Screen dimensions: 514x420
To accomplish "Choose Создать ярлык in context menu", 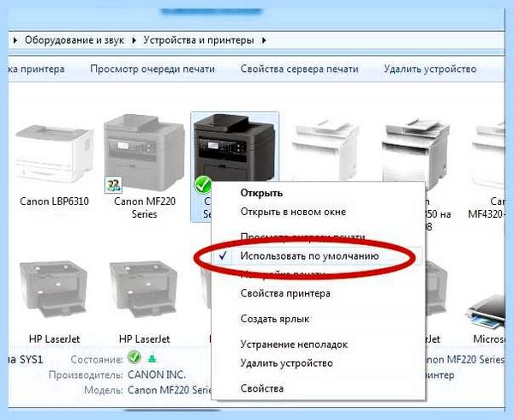I will coord(275,319).
